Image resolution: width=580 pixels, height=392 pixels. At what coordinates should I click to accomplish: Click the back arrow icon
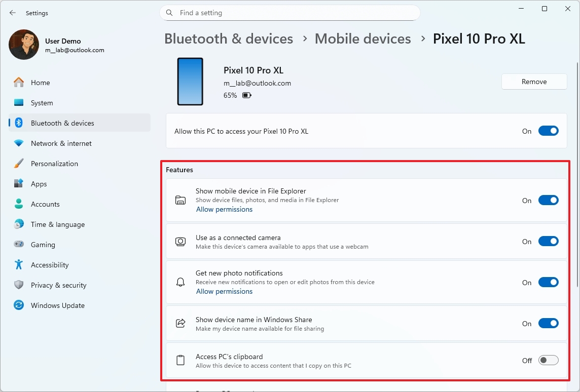pyautogui.click(x=13, y=13)
